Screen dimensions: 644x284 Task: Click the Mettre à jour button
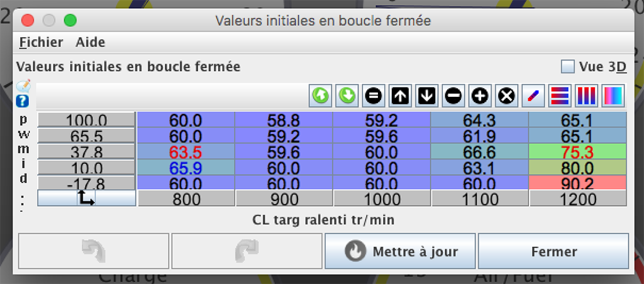click(401, 251)
